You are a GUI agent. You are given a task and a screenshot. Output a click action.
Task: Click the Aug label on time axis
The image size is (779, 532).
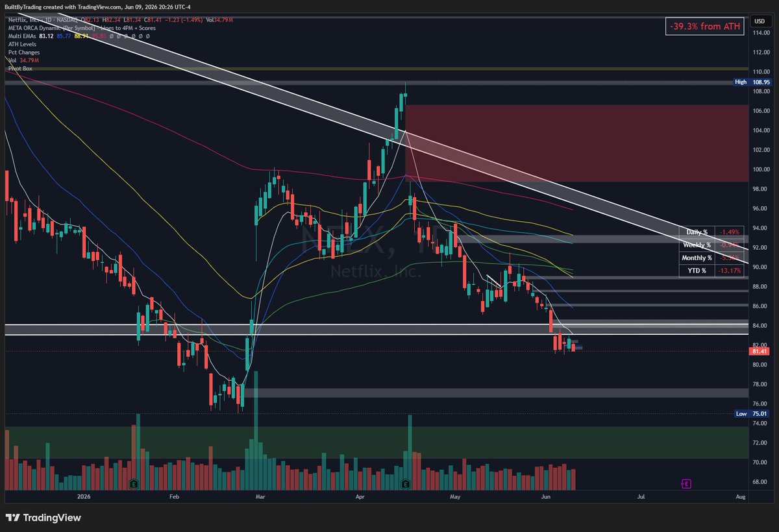[740, 496]
